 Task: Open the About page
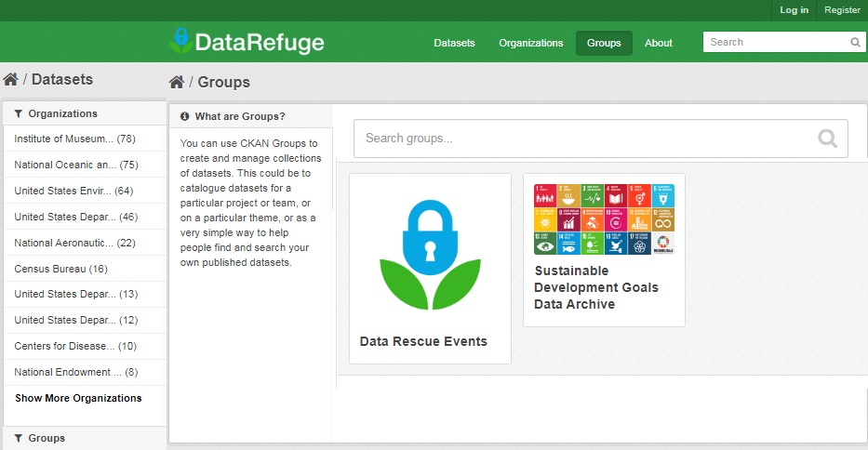point(658,43)
